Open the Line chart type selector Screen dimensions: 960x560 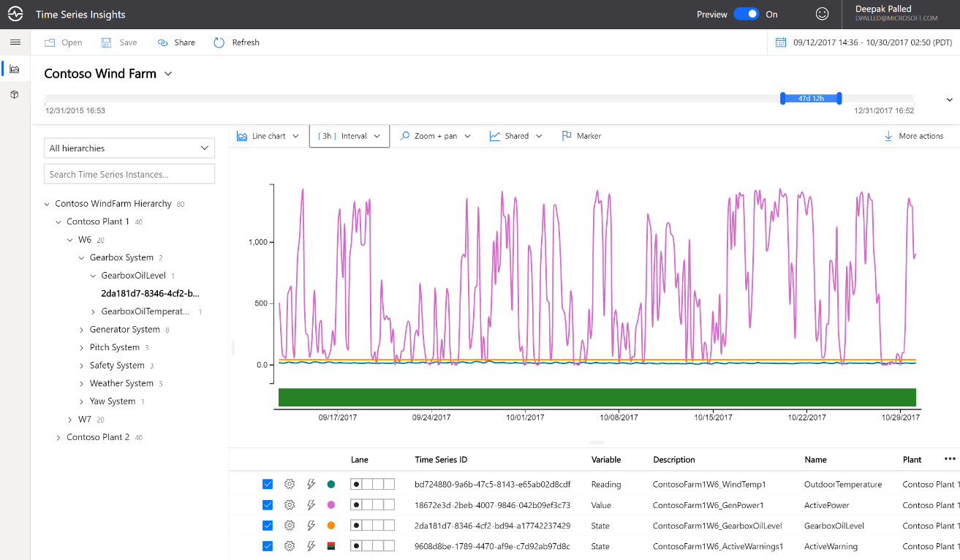(268, 135)
